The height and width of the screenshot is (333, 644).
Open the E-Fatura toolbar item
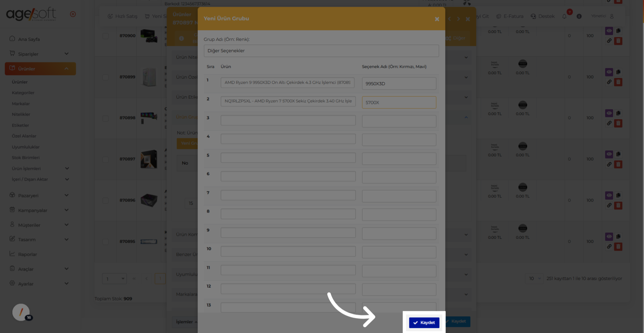(510, 16)
